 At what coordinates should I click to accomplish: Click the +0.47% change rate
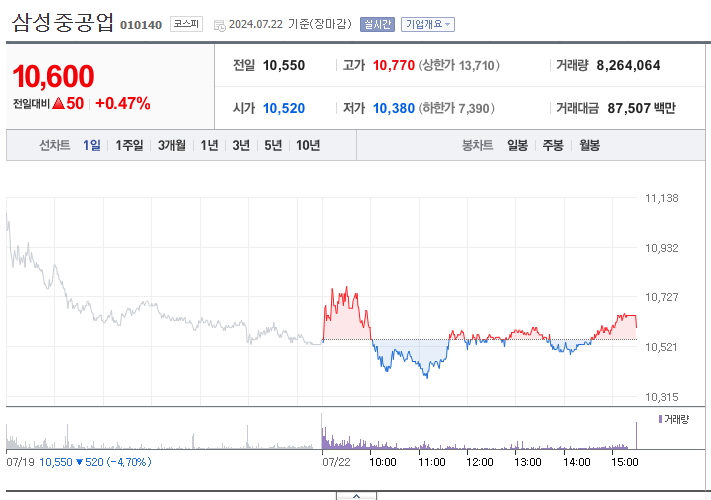pyautogui.click(x=123, y=103)
